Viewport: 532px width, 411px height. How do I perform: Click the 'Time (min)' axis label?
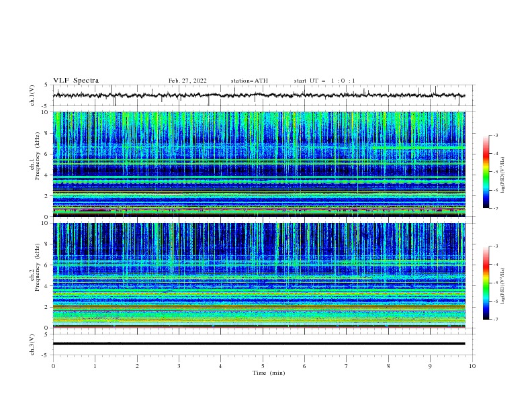(x=269, y=373)
